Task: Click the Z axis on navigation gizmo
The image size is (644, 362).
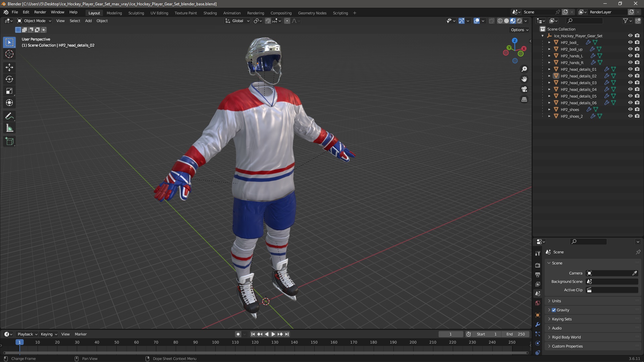Action: tap(515, 41)
